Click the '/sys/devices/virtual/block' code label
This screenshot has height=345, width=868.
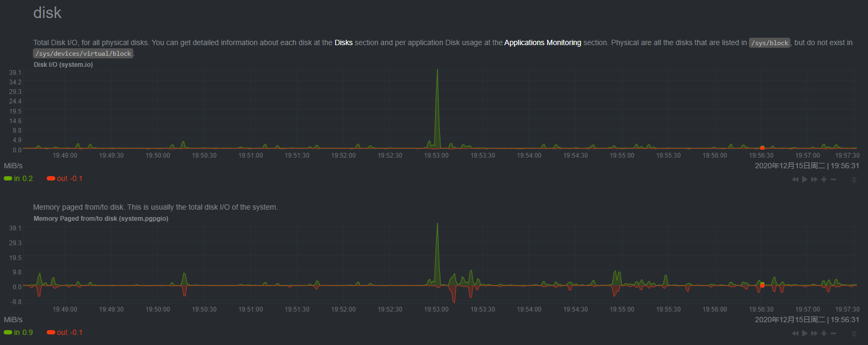pyautogui.click(x=83, y=54)
